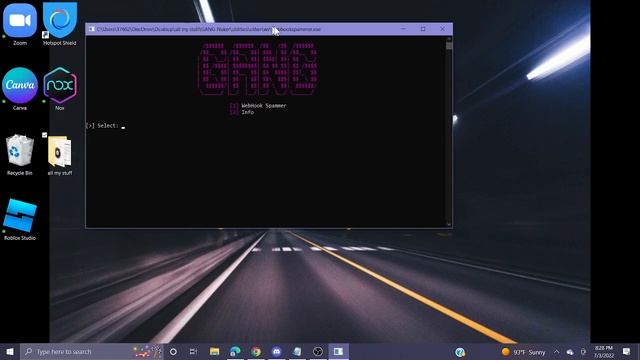Open the Windows Start menu
Image resolution: width=640 pixels, height=360 pixels.
click(10, 351)
